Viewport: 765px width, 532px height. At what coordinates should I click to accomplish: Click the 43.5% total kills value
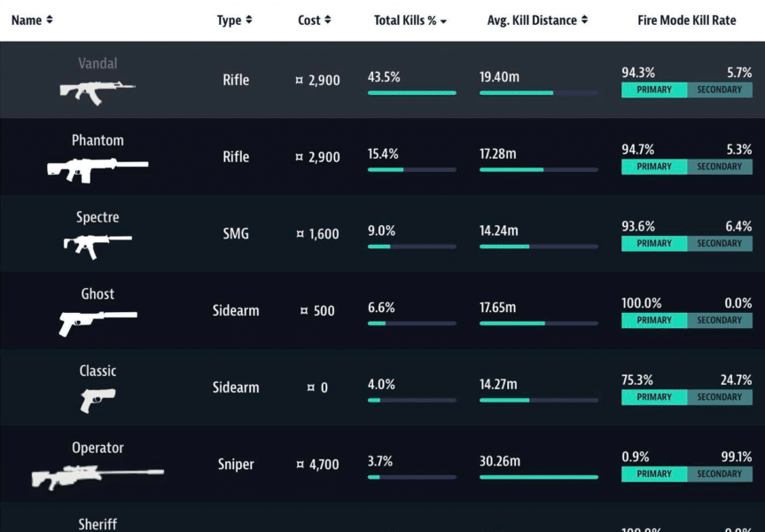[x=384, y=77]
